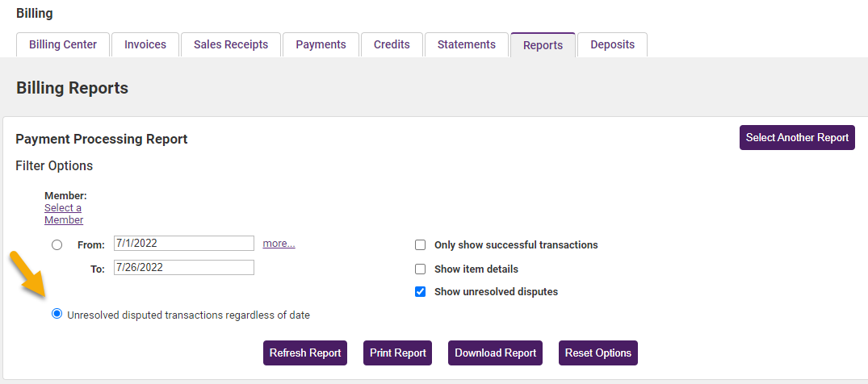Click the To date input field
The width and height of the screenshot is (868, 384).
[184, 268]
